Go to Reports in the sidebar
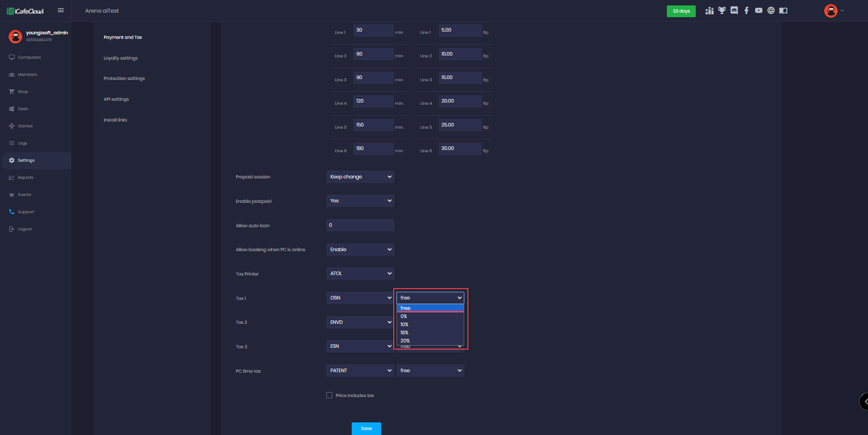 26,178
